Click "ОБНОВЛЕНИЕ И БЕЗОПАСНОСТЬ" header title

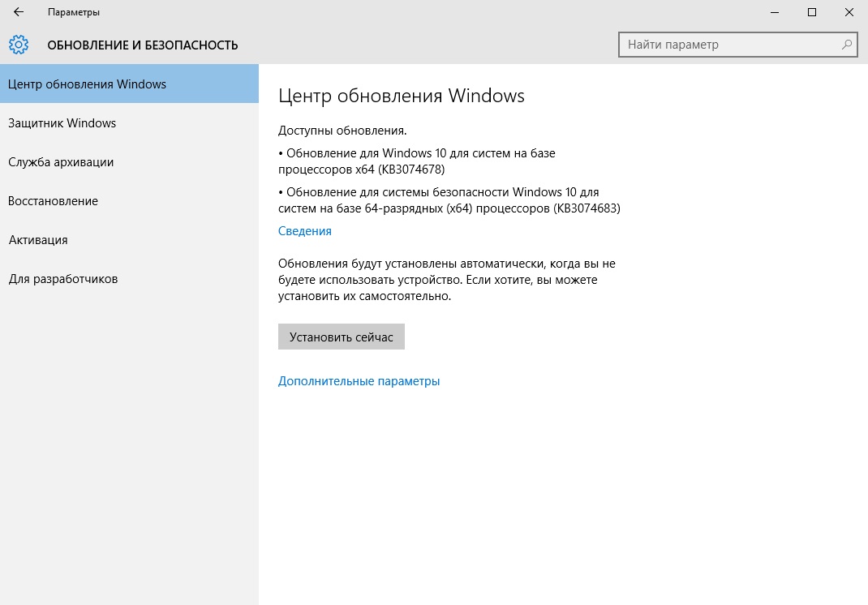point(143,45)
